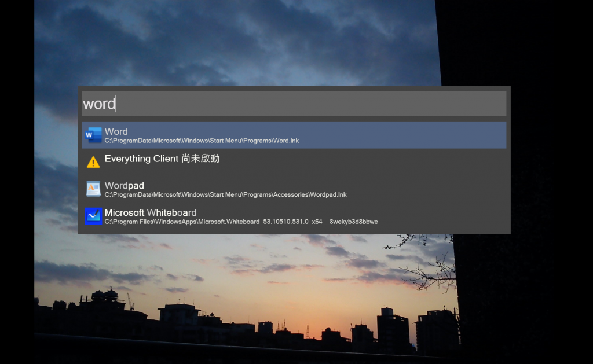Click the Microsoft Whiteboard icon

(x=93, y=216)
